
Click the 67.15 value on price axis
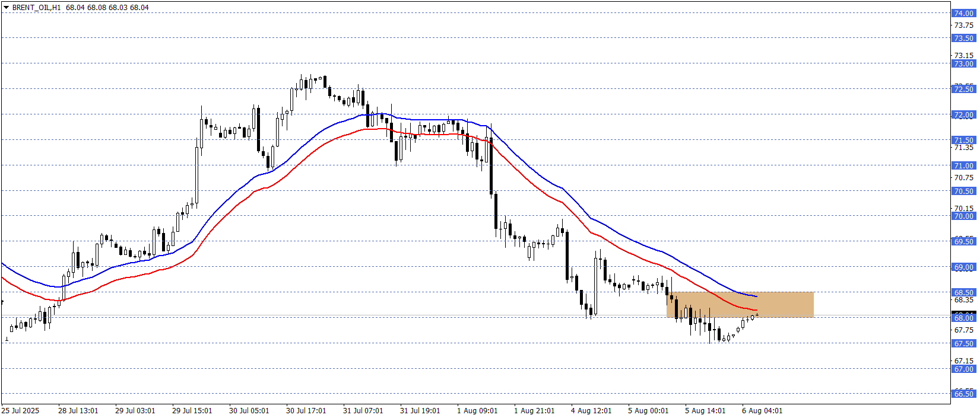click(963, 360)
